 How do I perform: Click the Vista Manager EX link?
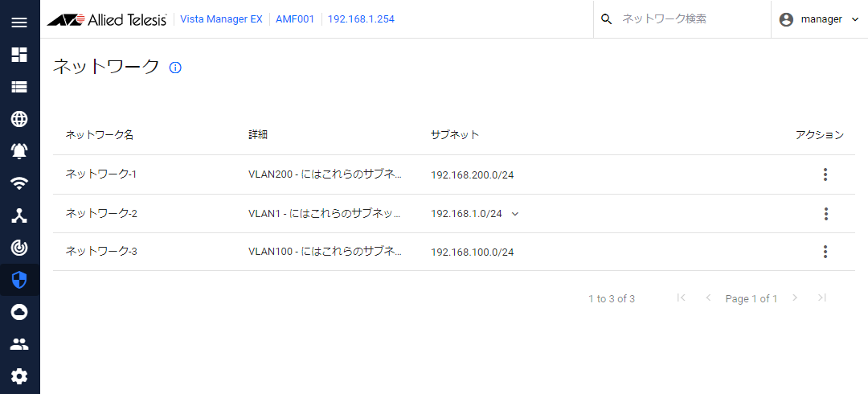(222, 19)
